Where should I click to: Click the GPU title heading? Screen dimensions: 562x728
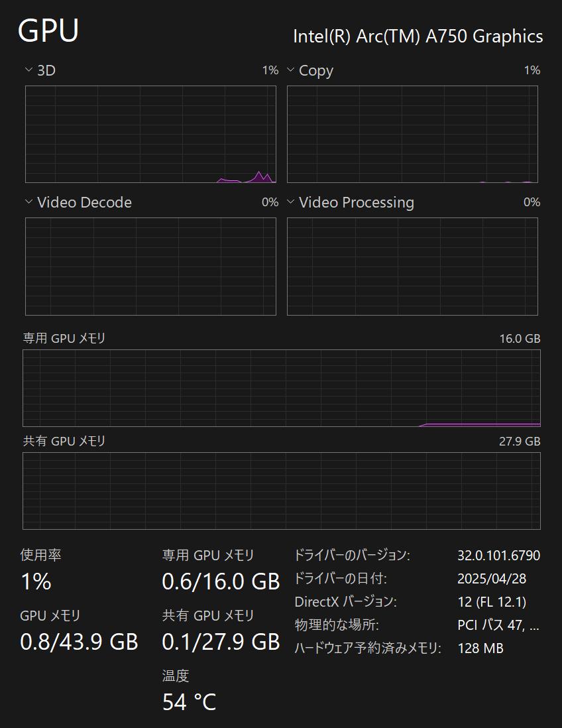coord(48,30)
